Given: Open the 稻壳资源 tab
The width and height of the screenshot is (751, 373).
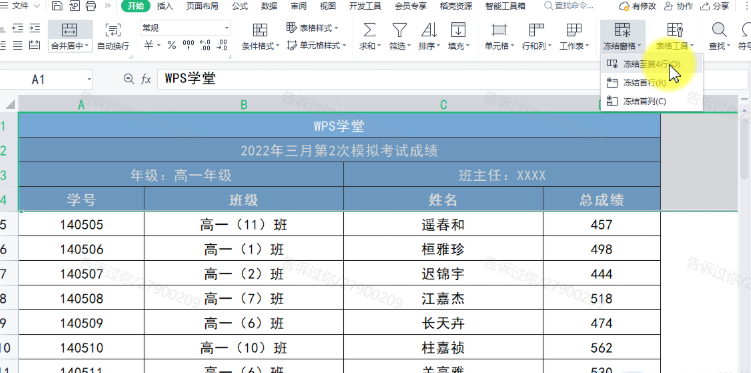Looking at the screenshot, I should tap(455, 6).
